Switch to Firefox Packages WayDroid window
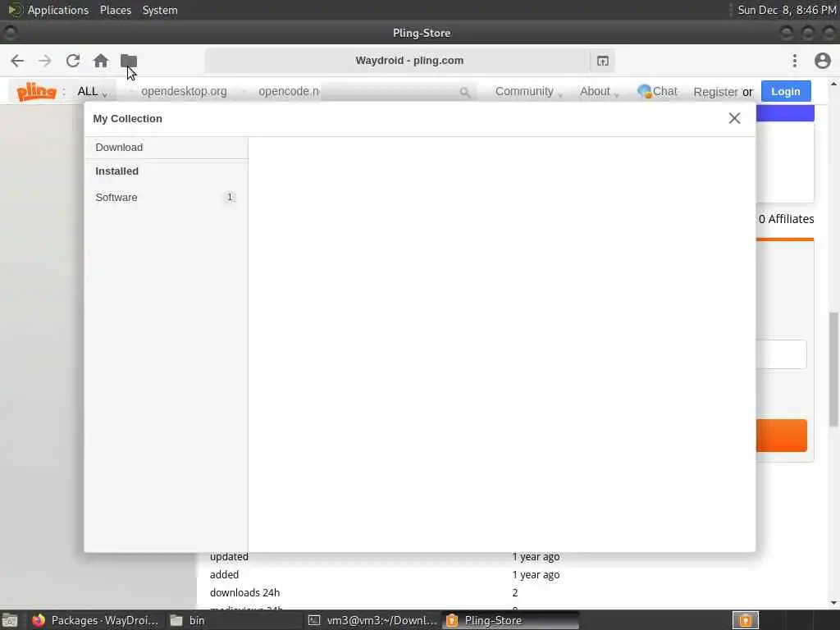This screenshot has height=630, width=840. pyautogui.click(x=95, y=620)
